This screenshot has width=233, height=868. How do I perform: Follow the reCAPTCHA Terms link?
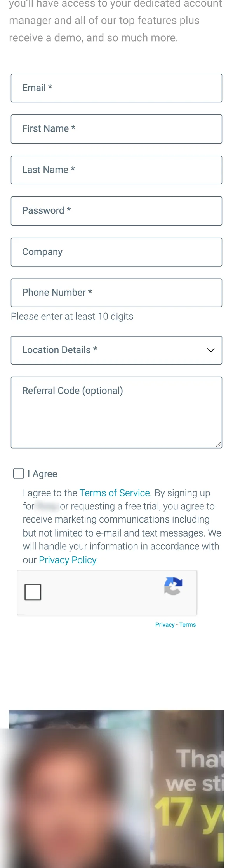tap(188, 625)
